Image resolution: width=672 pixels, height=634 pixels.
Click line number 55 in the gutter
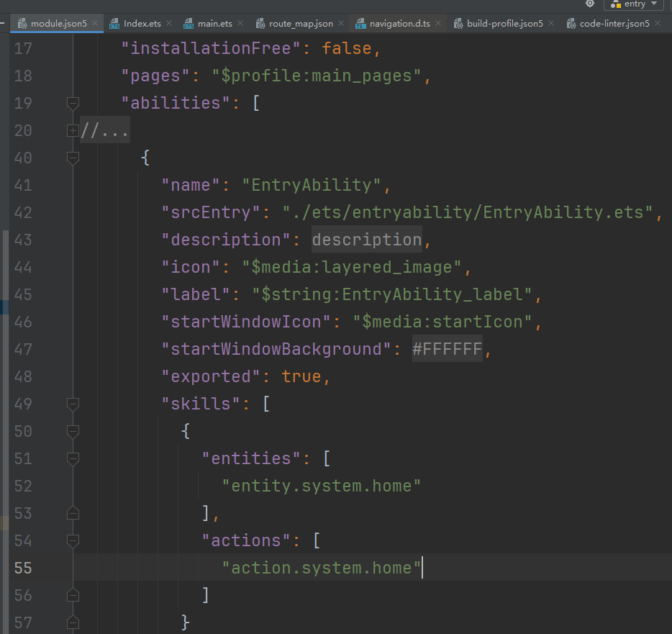pos(24,568)
